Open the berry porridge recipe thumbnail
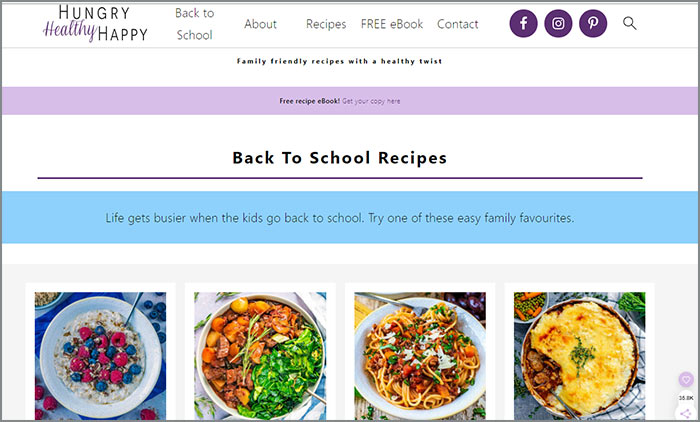The image size is (700, 422). [x=100, y=356]
